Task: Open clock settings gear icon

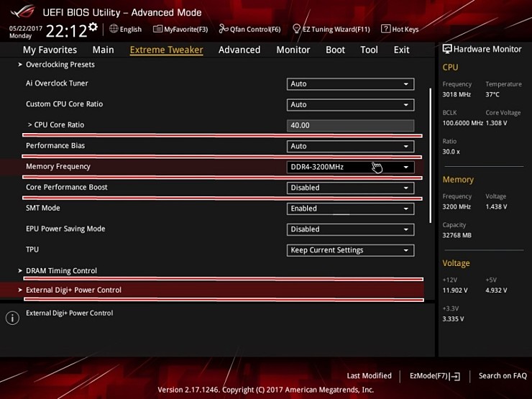Action: click(93, 27)
